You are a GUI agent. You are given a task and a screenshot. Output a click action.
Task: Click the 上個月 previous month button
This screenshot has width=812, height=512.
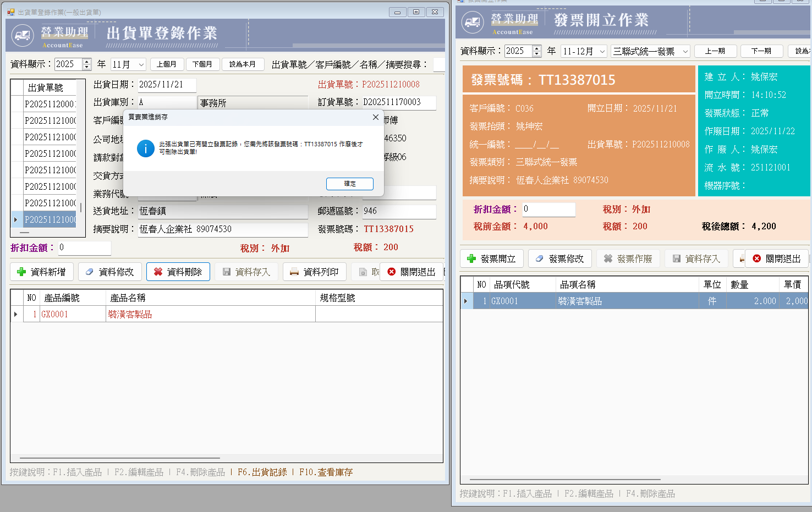click(x=167, y=64)
